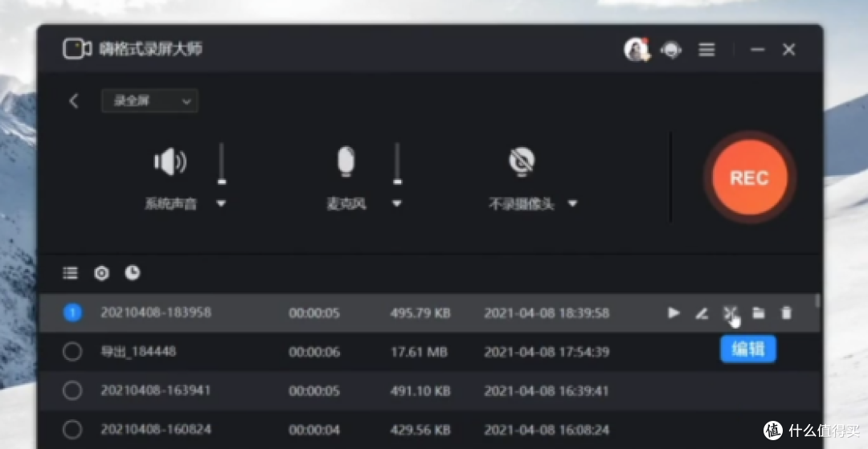Click the date 2021-04-08 17:54:39
Viewport: 868px width, 449px height.
(x=547, y=353)
